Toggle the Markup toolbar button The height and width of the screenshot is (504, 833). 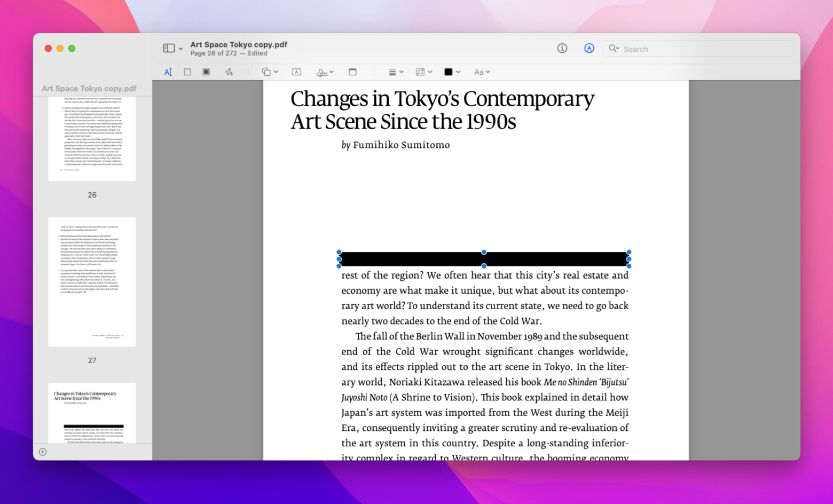[x=589, y=48]
